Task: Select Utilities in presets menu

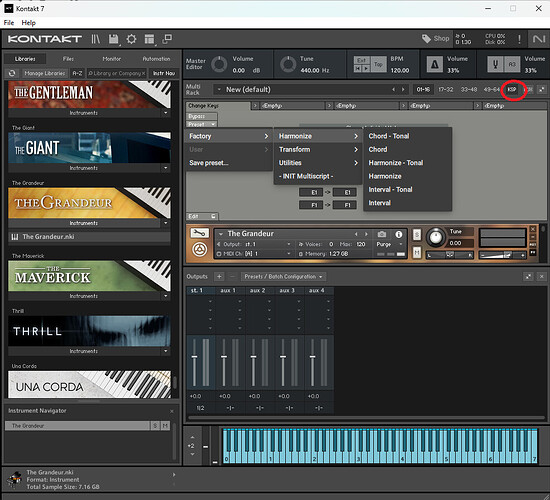Action: (318, 163)
